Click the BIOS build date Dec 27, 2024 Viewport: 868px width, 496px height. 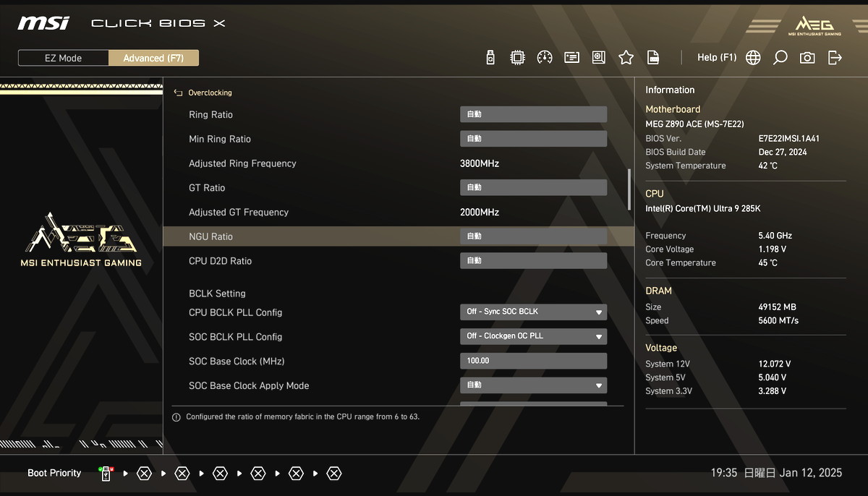783,152
